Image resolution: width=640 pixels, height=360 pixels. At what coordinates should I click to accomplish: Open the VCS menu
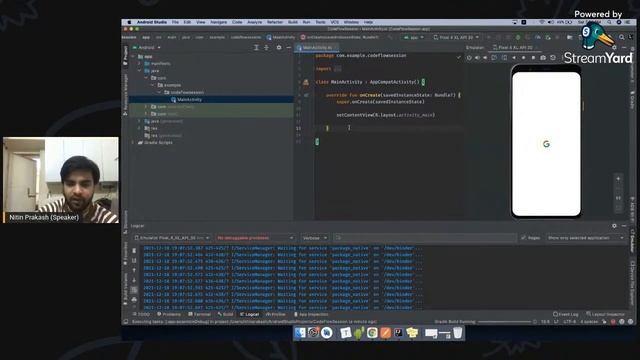pyautogui.click(x=335, y=22)
